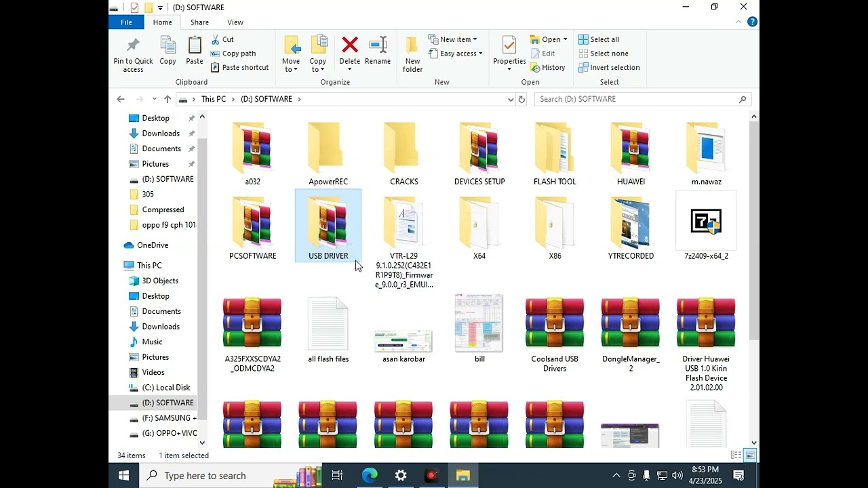Open the Help question mark icon

752,22
